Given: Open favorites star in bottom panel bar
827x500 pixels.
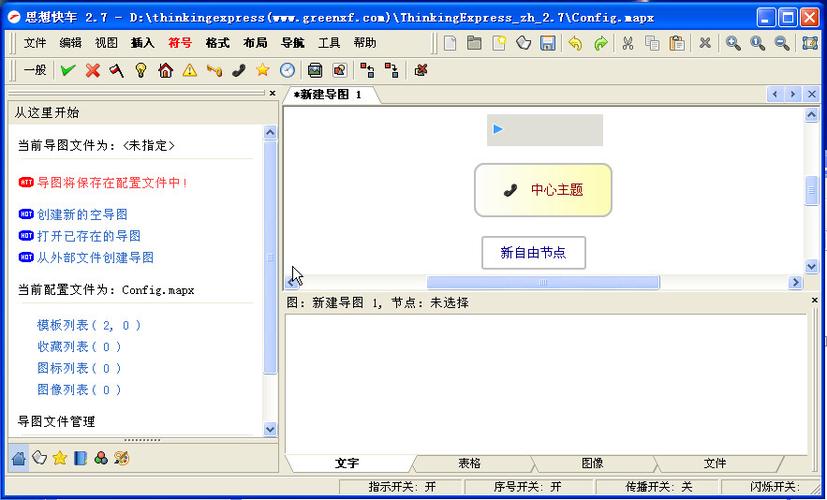Looking at the screenshot, I should [60, 458].
